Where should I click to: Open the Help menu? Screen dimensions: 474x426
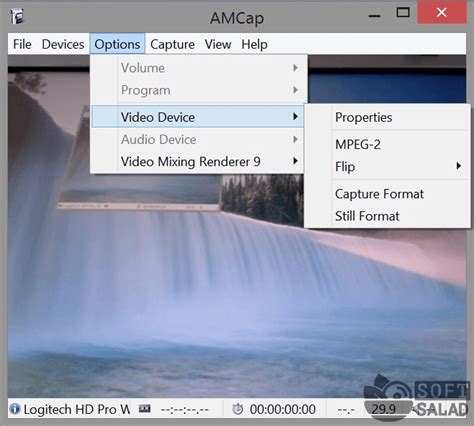(x=254, y=44)
